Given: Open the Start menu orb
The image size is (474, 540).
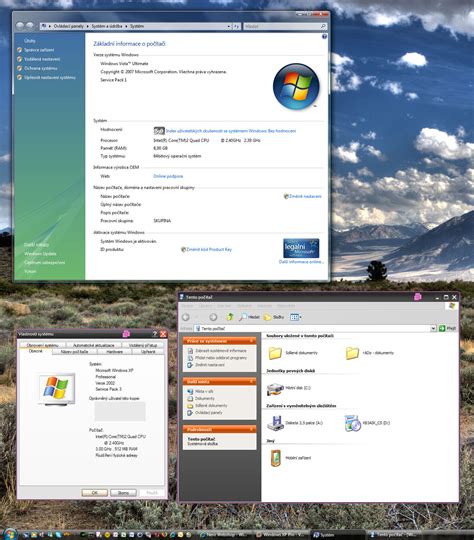Looking at the screenshot, I should (x=10, y=534).
